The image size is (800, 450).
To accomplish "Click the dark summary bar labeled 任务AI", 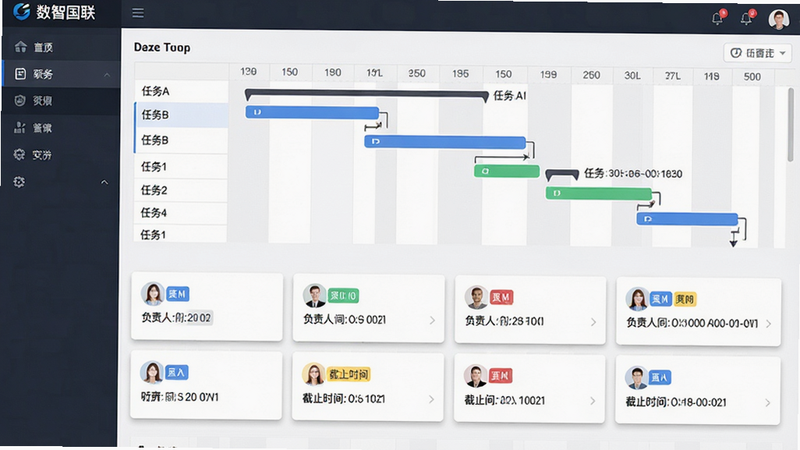I will click(x=366, y=94).
